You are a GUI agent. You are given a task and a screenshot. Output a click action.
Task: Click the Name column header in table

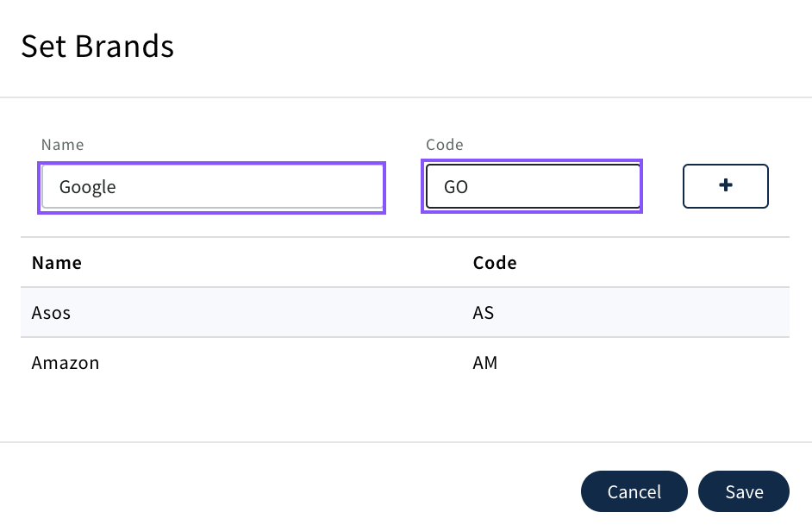[x=57, y=263]
